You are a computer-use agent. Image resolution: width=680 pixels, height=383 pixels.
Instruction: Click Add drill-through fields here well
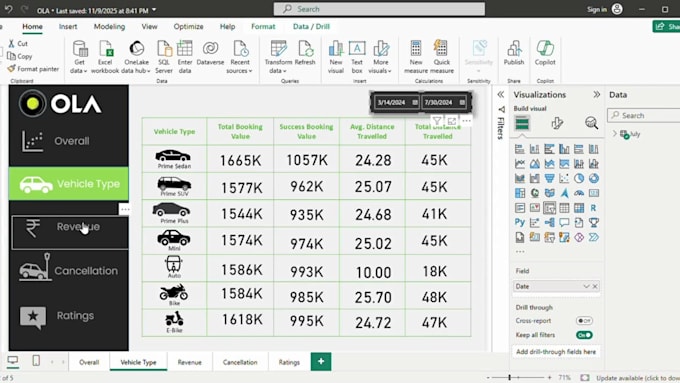556,352
